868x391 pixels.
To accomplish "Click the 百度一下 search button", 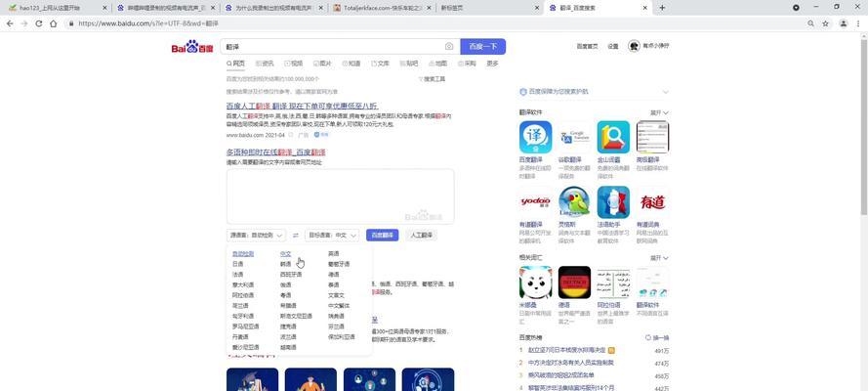I will (x=482, y=47).
